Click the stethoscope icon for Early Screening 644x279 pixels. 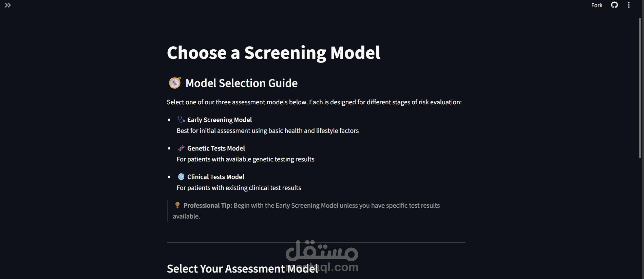pyautogui.click(x=181, y=120)
